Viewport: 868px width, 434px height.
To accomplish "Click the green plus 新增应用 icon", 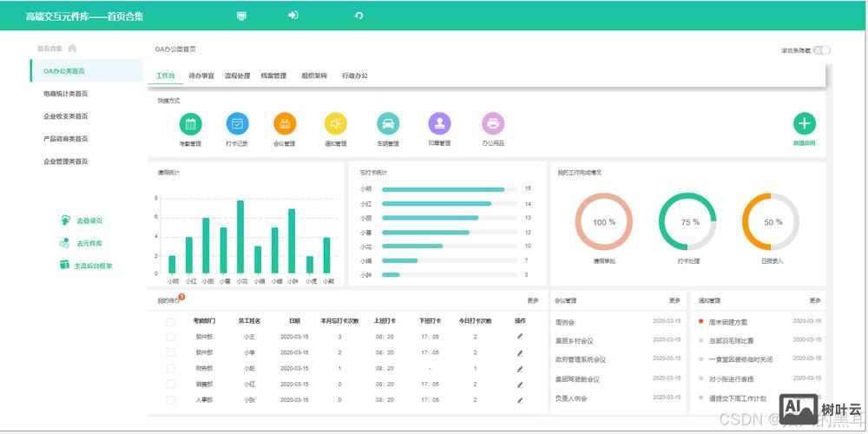I will 805,124.
